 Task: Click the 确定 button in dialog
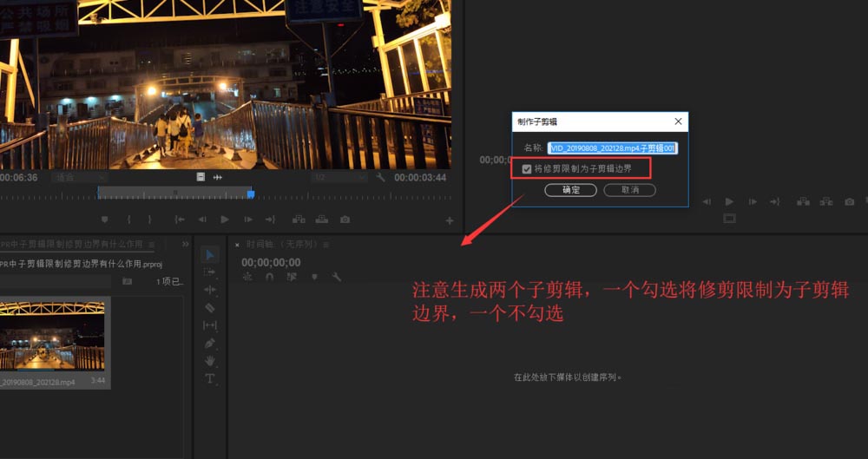pyautogui.click(x=570, y=190)
